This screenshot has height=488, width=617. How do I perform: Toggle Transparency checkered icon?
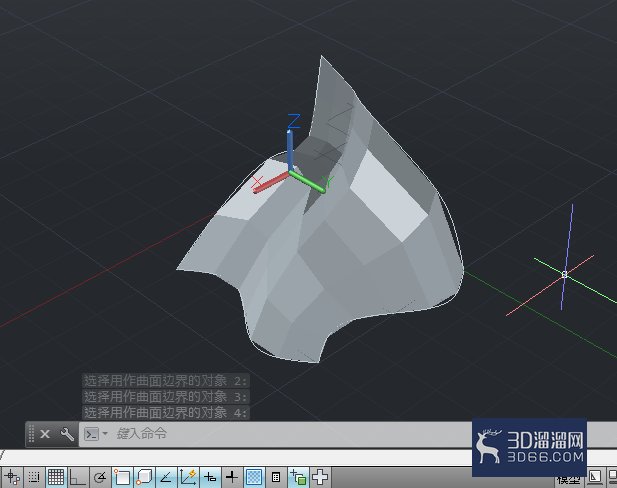point(254,477)
